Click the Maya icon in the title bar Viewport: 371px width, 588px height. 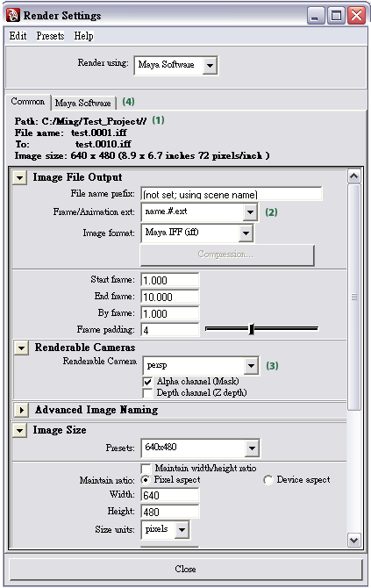tap(13, 16)
